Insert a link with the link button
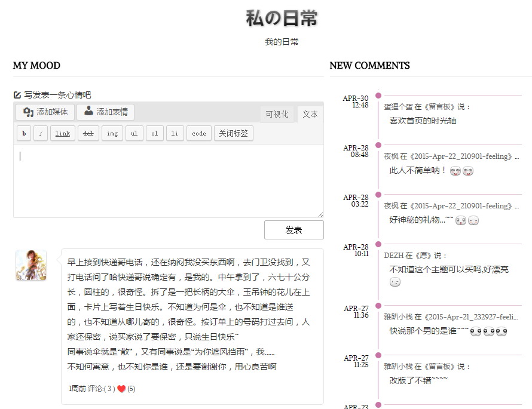The height and width of the screenshot is (409, 532). pos(63,134)
